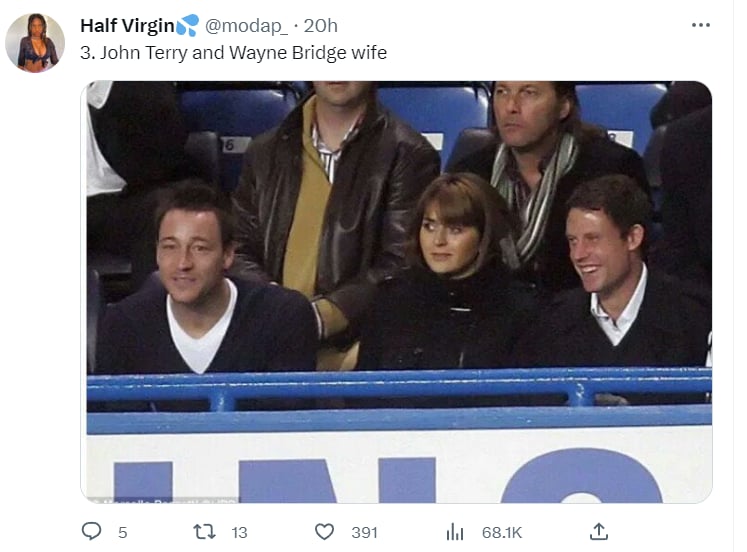Click the 68.1K views count
This screenshot has height=552, width=747.
point(502,532)
